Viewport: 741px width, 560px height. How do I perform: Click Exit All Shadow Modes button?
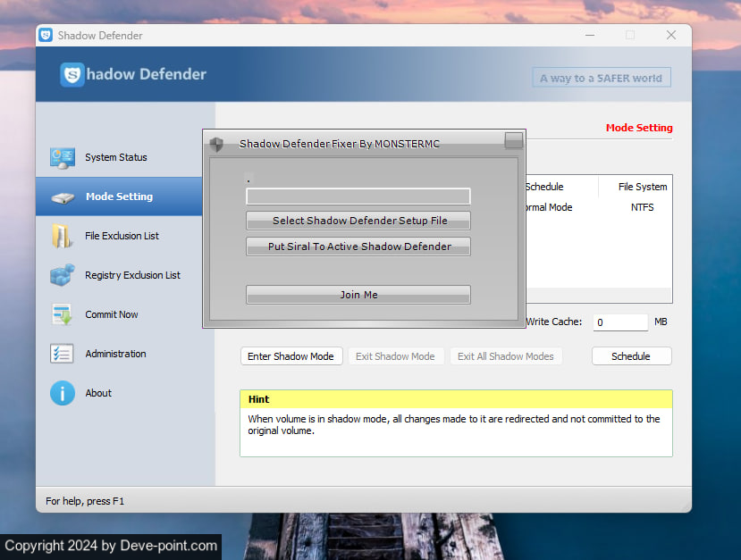click(x=506, y=356)
